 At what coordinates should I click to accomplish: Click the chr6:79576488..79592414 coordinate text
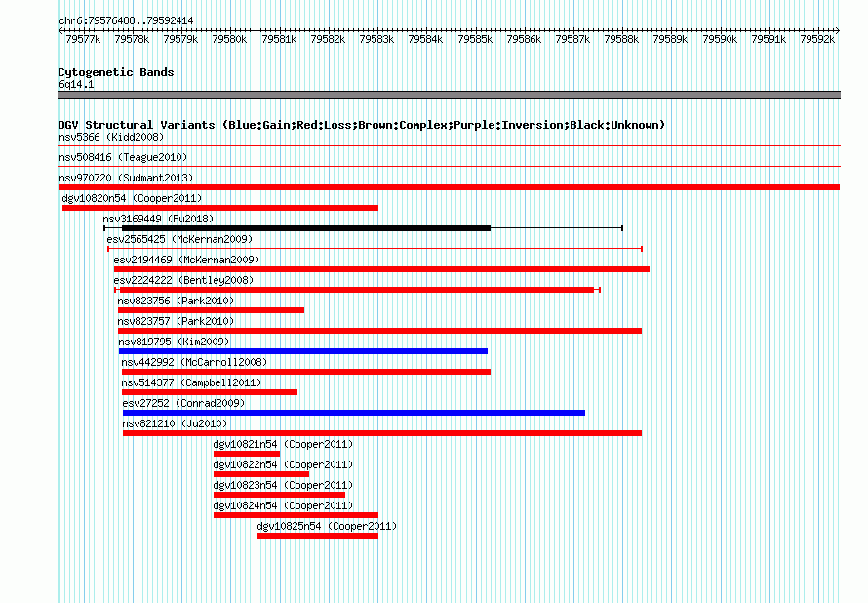[x=126, y=21]
